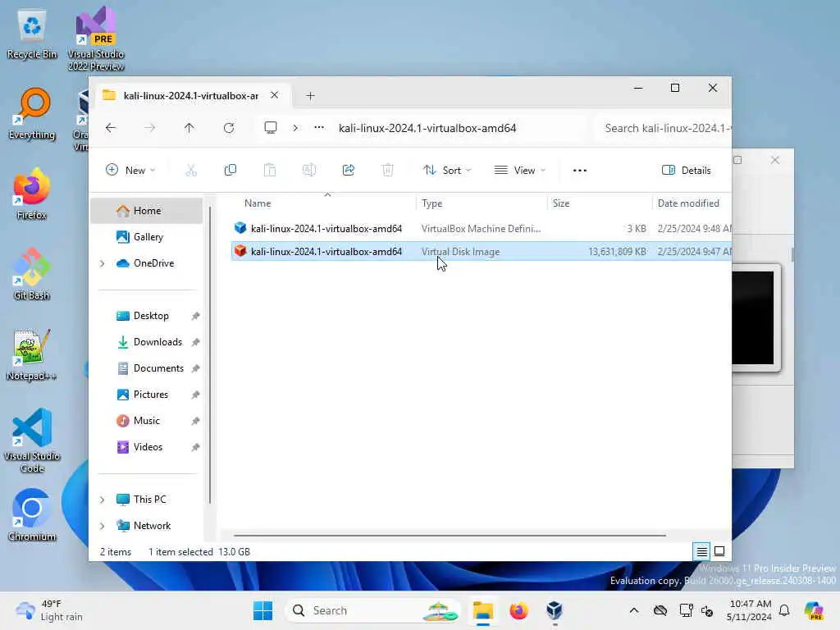Click VirtualBox icon in taskbar
Image resolution: width=840 pixels, height=630 pixels.
pos(555,610)
